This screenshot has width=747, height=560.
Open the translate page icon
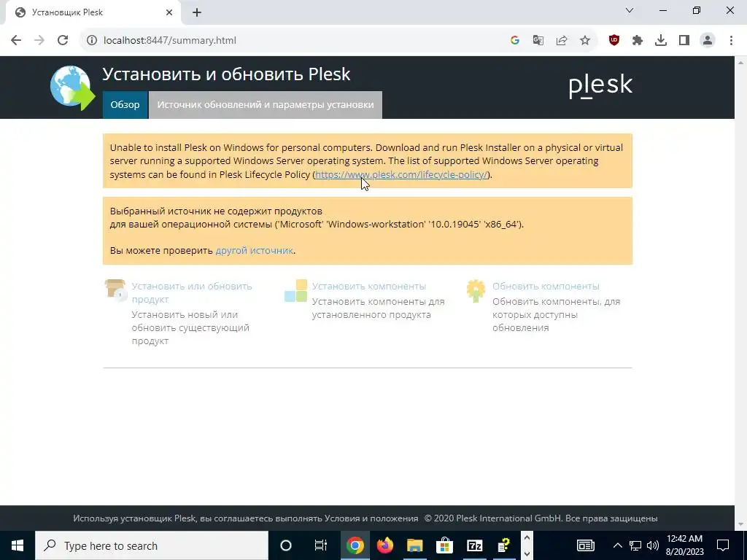click(538, 41)
